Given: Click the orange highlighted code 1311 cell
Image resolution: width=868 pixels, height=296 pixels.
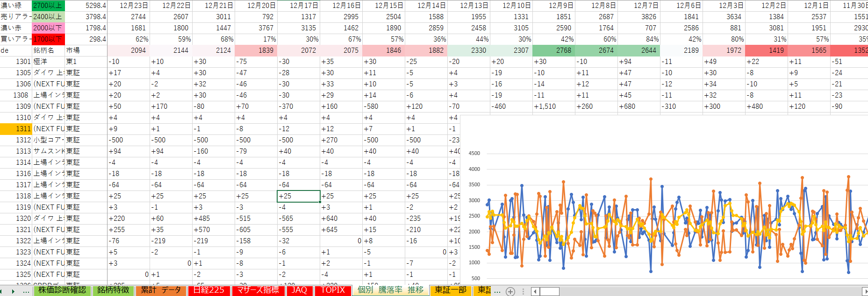Looking at the screenshot, I should (16, 129).
